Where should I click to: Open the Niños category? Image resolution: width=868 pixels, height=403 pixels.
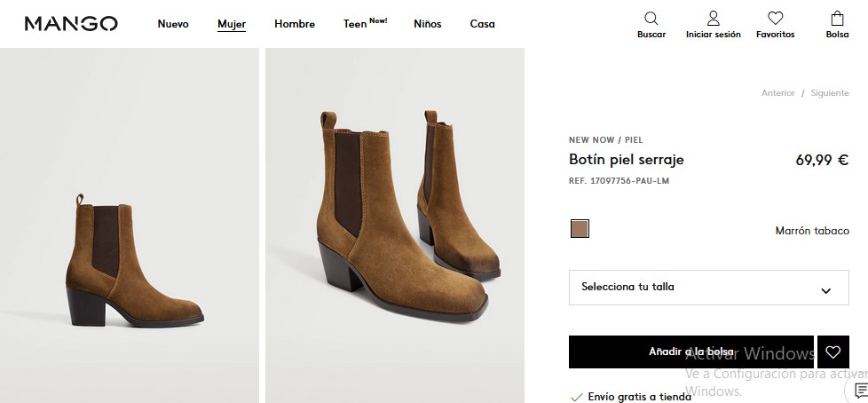coord(427,24)
